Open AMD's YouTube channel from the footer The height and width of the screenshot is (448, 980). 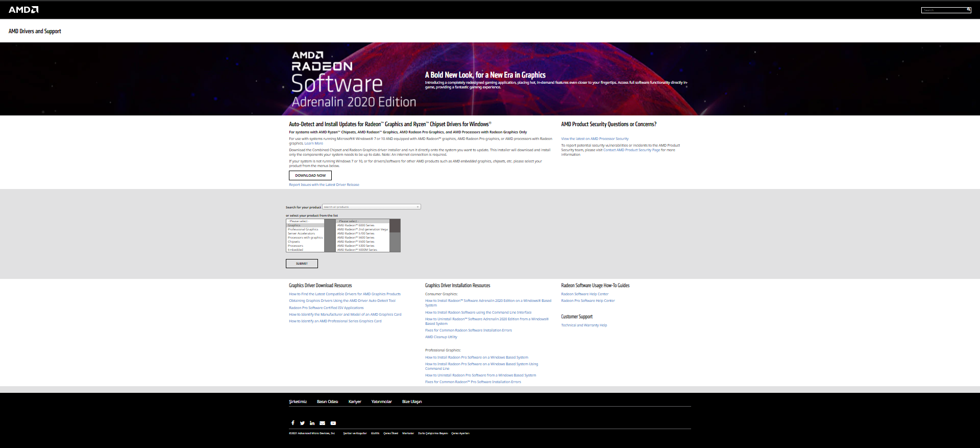[x=333, y=423]
